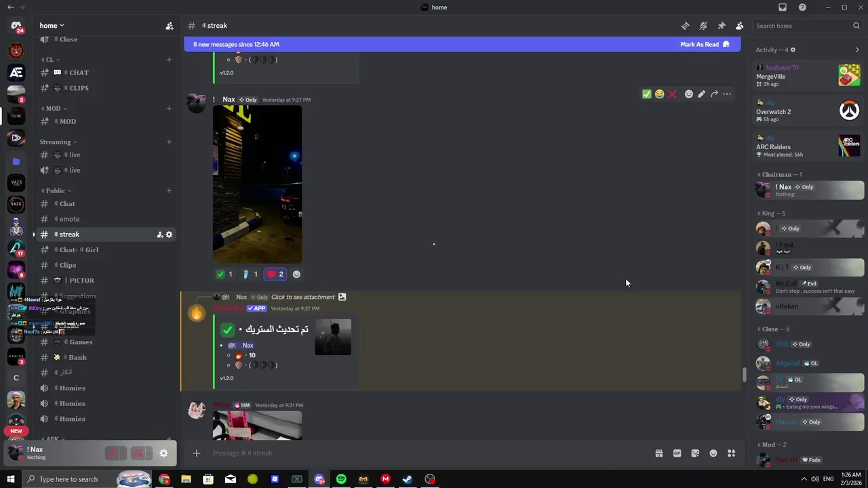868x488 pixels.
Task: Expand the Activity panel chevron
Action: coord(857,49)
